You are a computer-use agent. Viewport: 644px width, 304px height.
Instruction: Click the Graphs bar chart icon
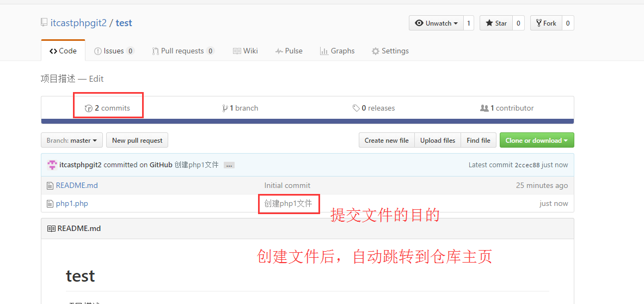(324, 51)
